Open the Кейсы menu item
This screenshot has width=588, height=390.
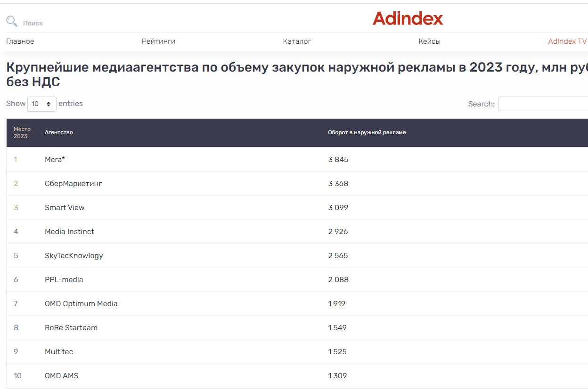[x=430, y=41]
